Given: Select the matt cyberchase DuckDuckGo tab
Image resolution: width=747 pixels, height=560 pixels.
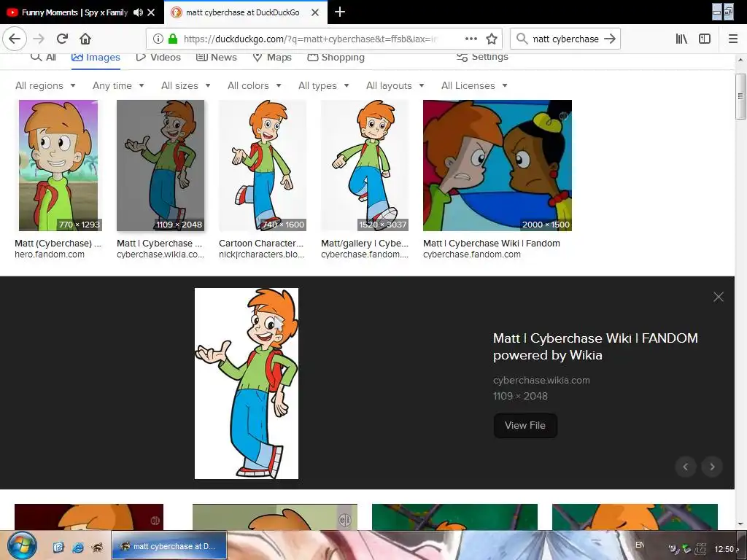Looking at the screenshot, I should 242,12.
